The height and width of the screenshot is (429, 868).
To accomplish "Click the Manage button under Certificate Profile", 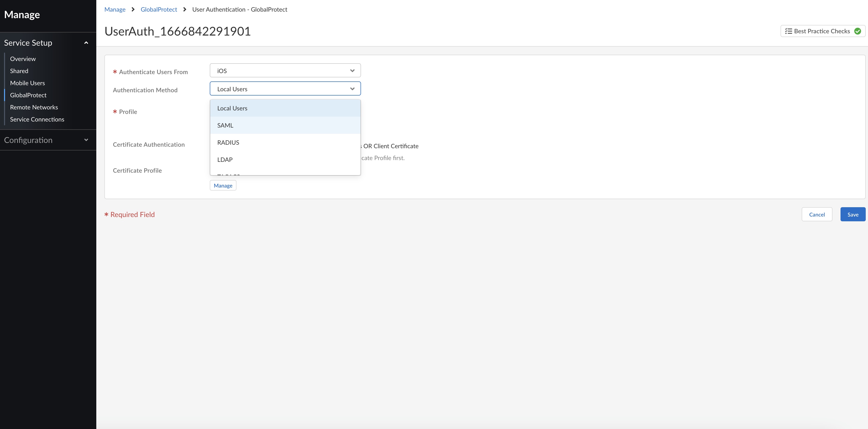I will [x=223, y=185].
